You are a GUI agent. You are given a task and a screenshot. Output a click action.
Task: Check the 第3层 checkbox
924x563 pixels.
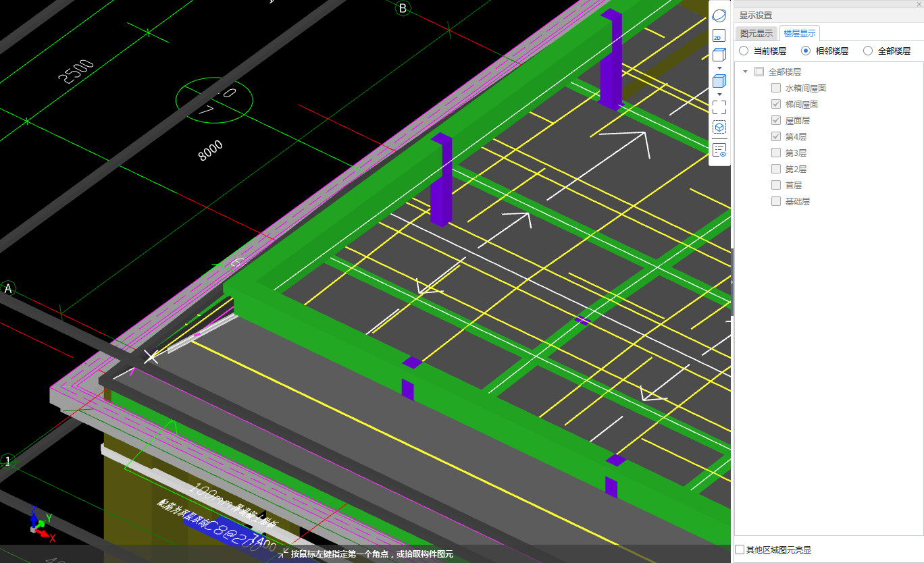[x=776, y=153]
